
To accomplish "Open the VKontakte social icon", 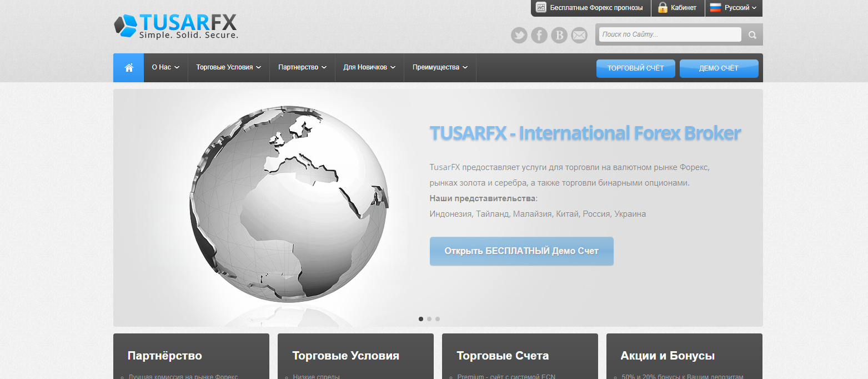I will (559, 36).
